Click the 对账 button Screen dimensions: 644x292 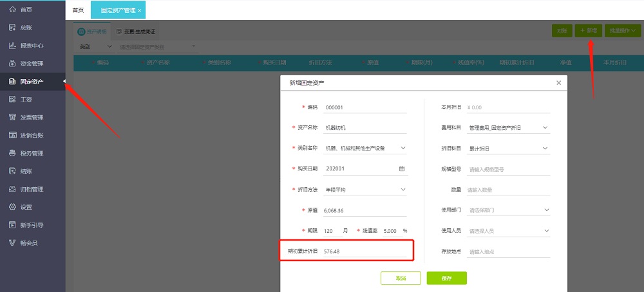(x=562, y=30)
